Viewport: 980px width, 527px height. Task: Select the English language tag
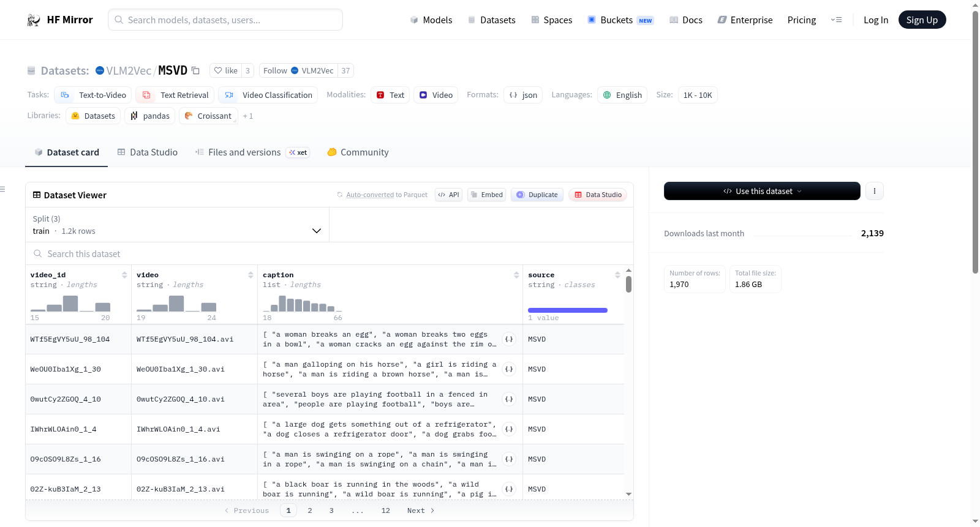tap(622, 95)
